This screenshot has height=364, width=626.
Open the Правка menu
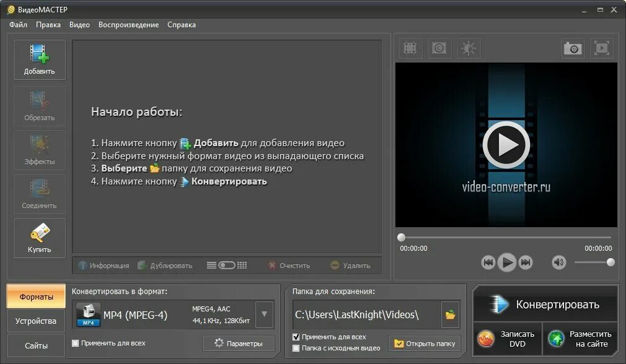(x=48, y=25)
